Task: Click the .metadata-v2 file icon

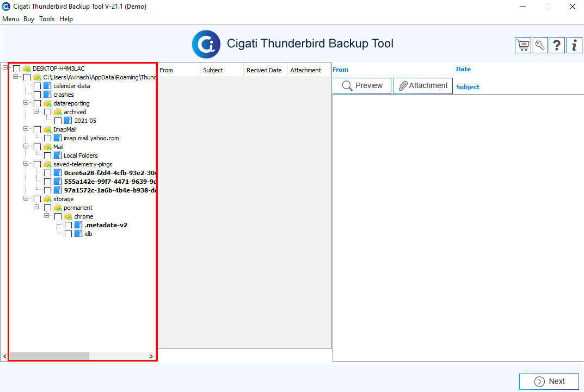Action: (78, 225)
